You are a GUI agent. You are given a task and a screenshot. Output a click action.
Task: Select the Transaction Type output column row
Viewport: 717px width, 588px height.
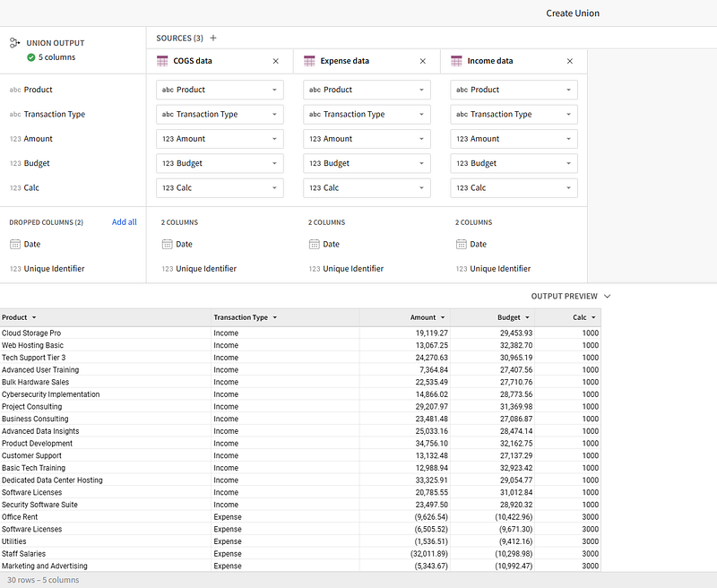tap(73, 115)
